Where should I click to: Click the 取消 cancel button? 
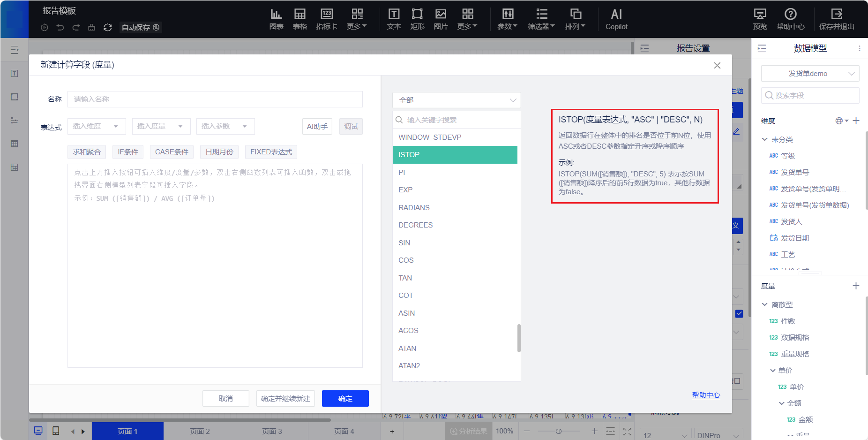point(225,398)
